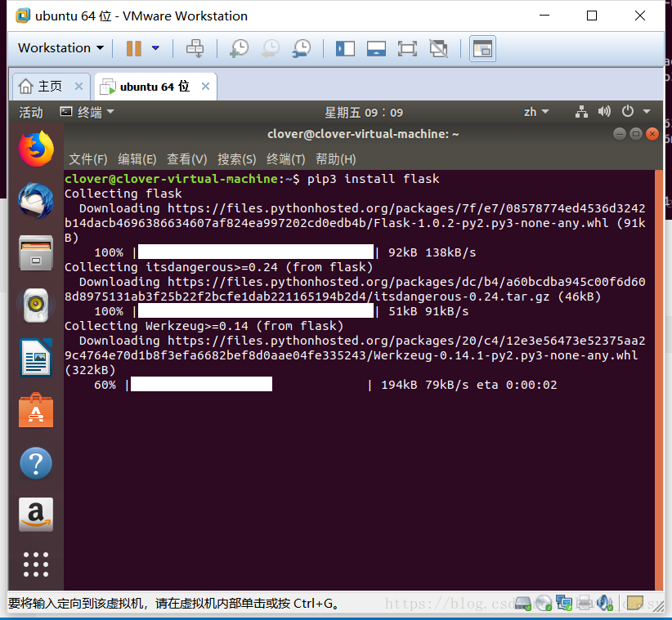Viewport: 672px width, 620px height.
Task: Open Ubuntu Software center in dock
Action: pyautogui.click(x=36, y=410)
